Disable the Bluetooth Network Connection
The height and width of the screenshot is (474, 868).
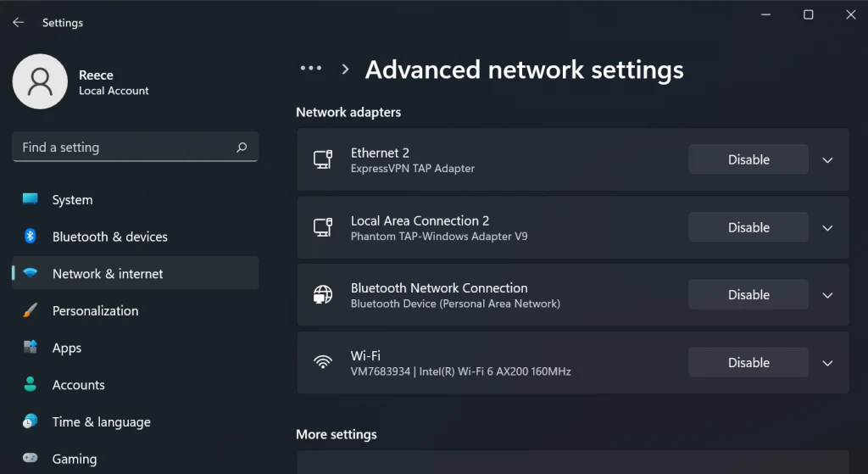point(748,295)
